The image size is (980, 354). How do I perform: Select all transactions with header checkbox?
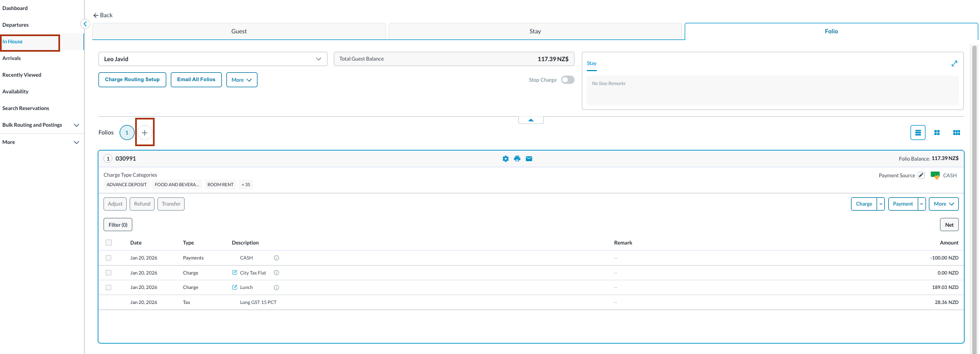click(x=108, y=243)
